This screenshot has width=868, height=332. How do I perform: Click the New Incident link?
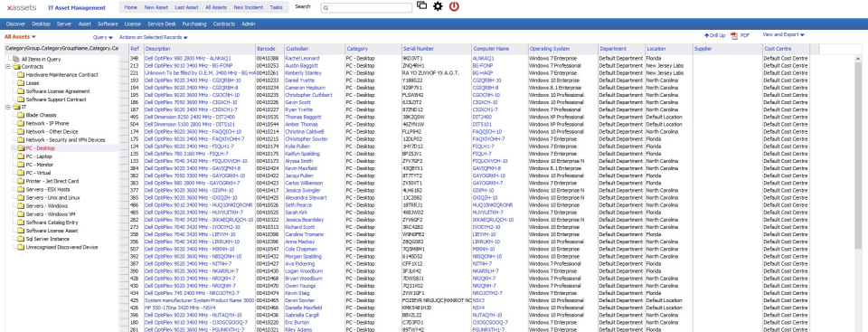pos(248,7)
